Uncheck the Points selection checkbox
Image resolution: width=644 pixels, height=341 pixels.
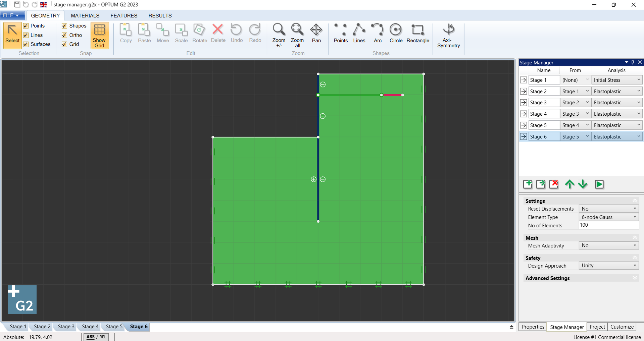[x=26, y=26]
